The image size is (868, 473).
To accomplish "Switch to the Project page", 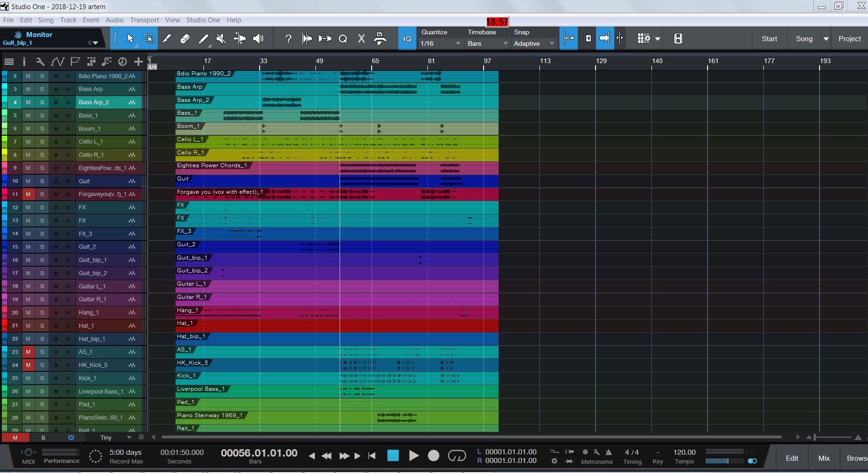I will tap(849, 39).
